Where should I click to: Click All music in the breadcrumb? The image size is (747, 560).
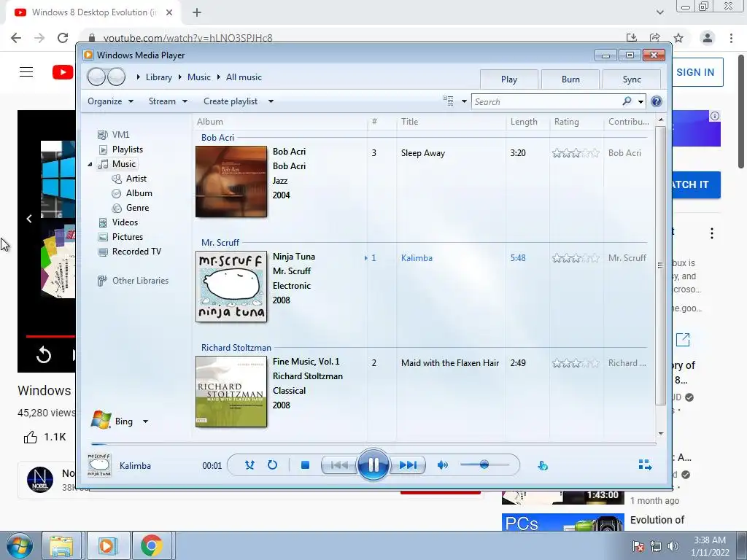click(244, 77)
